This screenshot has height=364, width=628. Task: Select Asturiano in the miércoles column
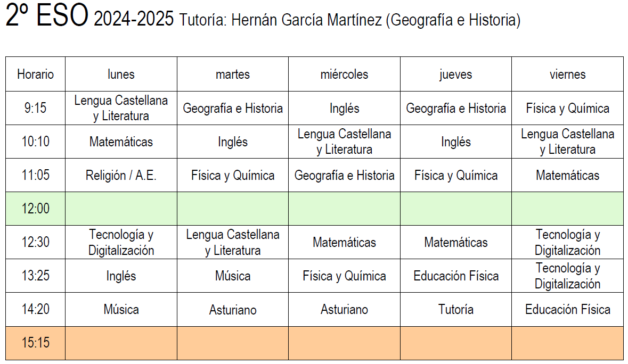pyautogui.click(x=344, y=309)
